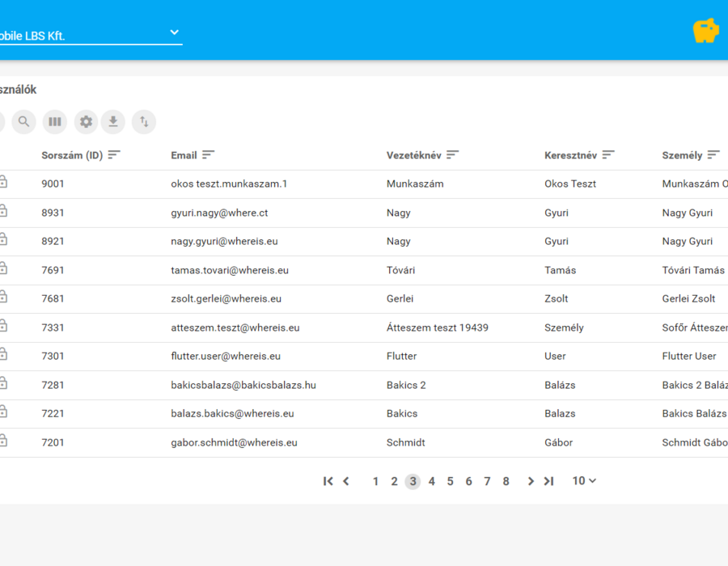
Task: Click surname Átteszem teszt 19439
Action: pos(438,327)
